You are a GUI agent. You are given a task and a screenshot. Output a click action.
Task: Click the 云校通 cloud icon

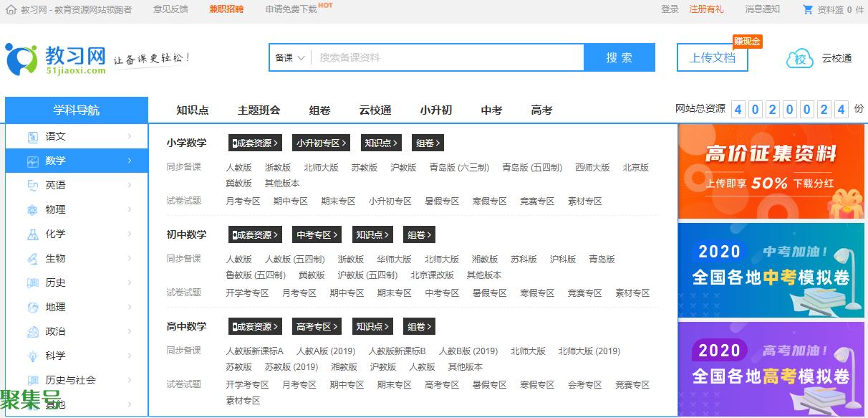(x=800, y=58)
